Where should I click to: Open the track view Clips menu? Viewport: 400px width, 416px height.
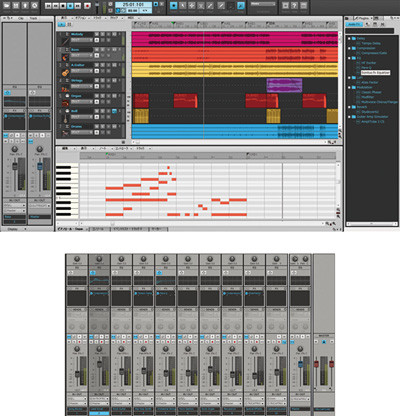pyautogui.click(x=114, y=18)
